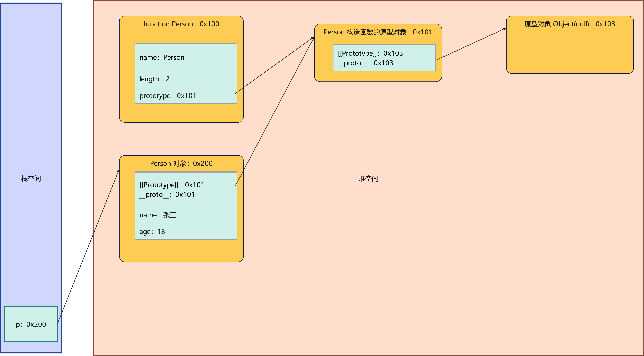644x356 pixels.
Task: Click the '栈空间' stack label
Action: pyautogui.click(x=31, y=178)
